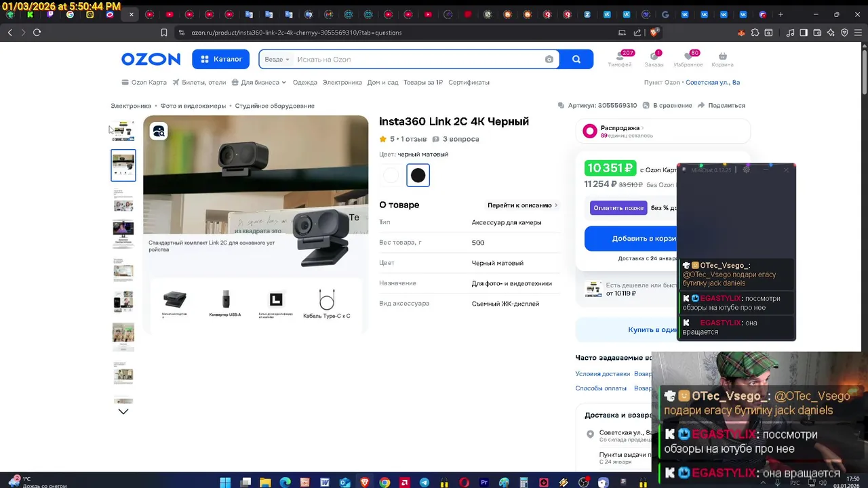Open the Каталог menu
Screen dimensions: 868x488
coord(221,59)
